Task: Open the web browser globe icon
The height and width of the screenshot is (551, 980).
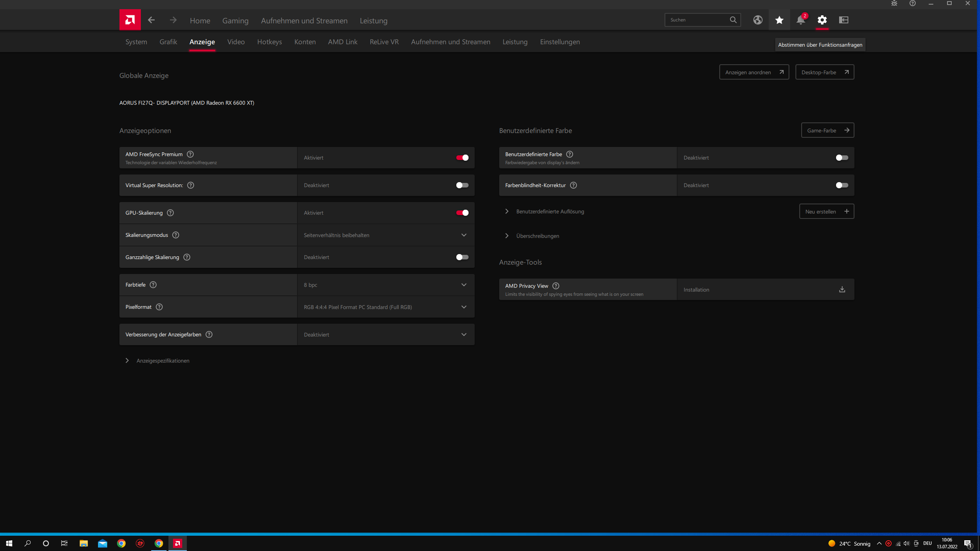Action: click(758, 20)
